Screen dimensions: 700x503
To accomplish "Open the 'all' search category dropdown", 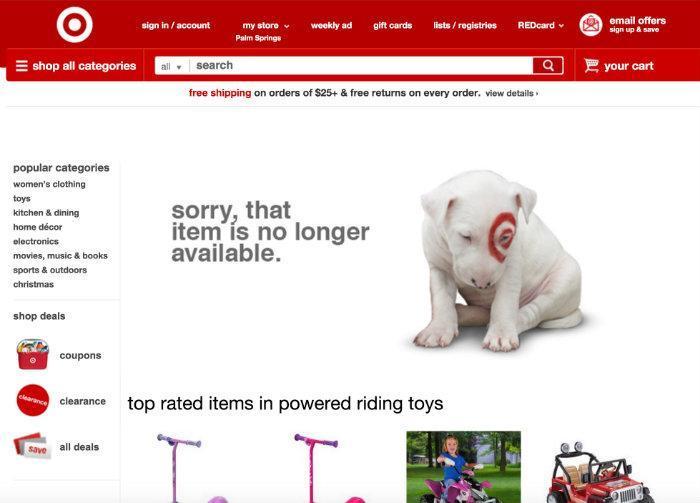I will pyautogui.click(x=171, y=67).
